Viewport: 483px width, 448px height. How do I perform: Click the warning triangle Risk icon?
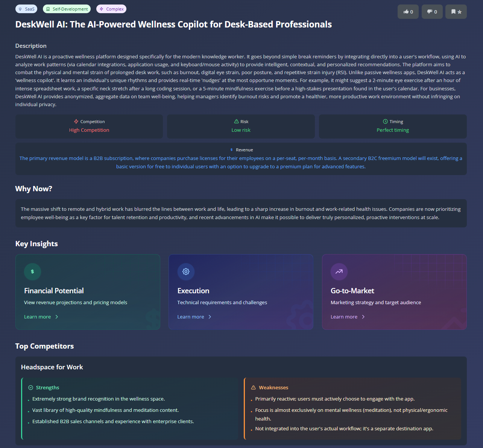(x=236, y=122)
